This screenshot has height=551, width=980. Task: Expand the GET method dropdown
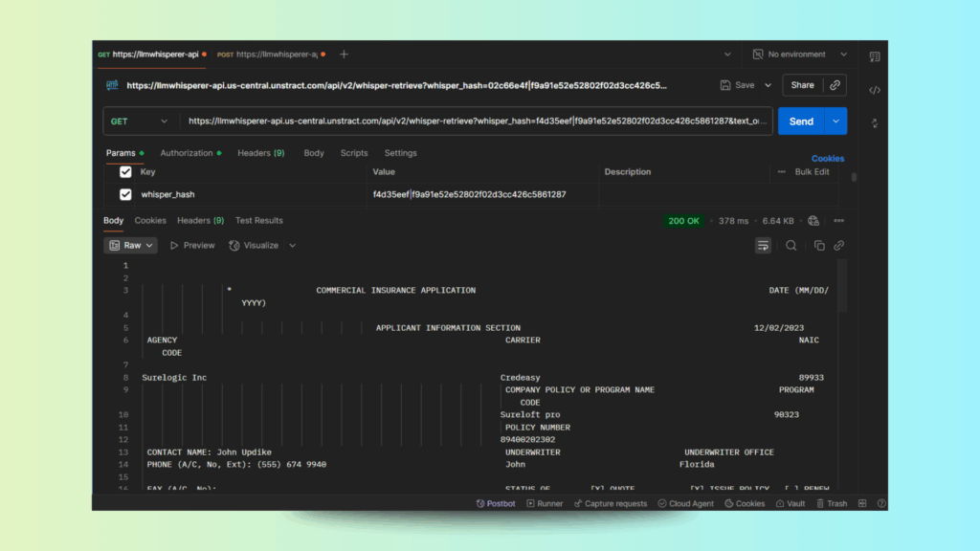[x=140, y=121]
